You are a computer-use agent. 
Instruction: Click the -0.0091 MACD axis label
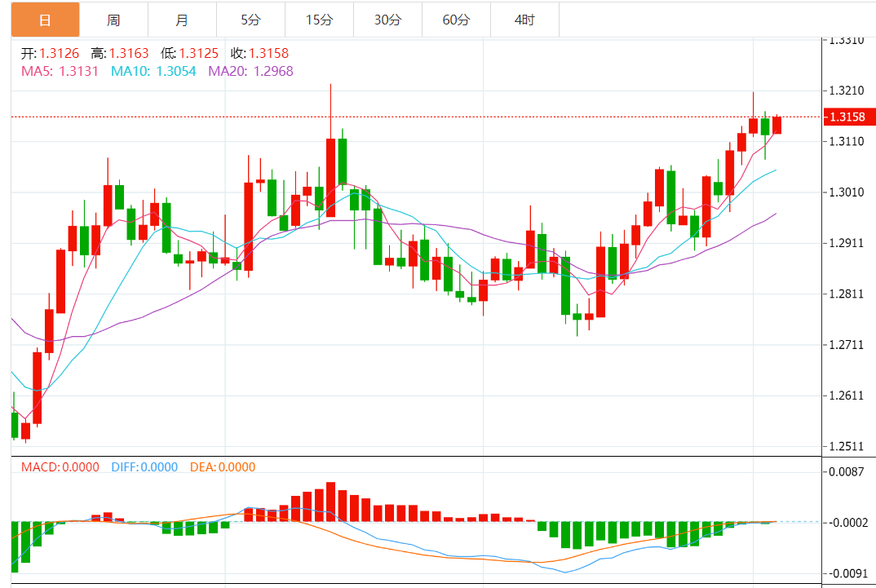(847, 573)
